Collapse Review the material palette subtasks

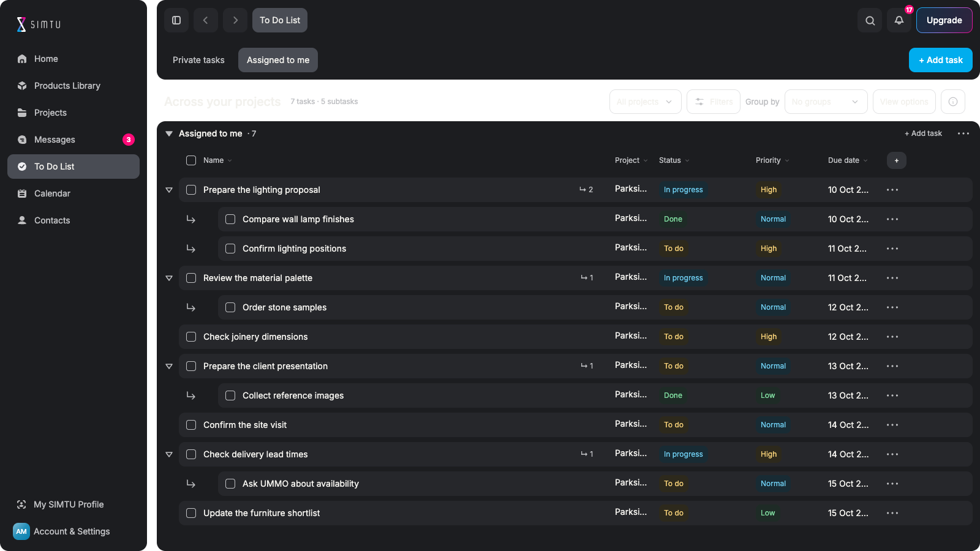(x=169, y=278)
